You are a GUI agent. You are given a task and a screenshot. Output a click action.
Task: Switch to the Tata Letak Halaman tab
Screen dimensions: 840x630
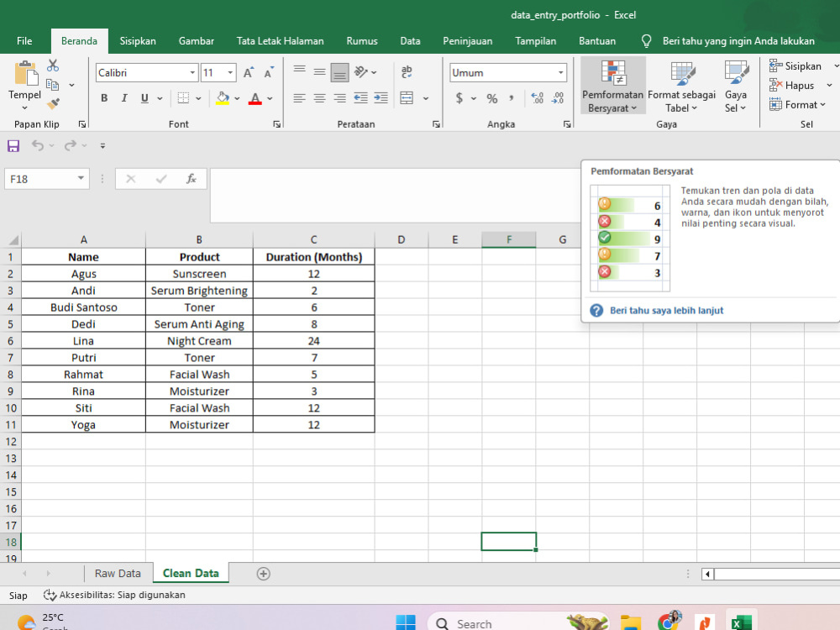coord(281,41)
